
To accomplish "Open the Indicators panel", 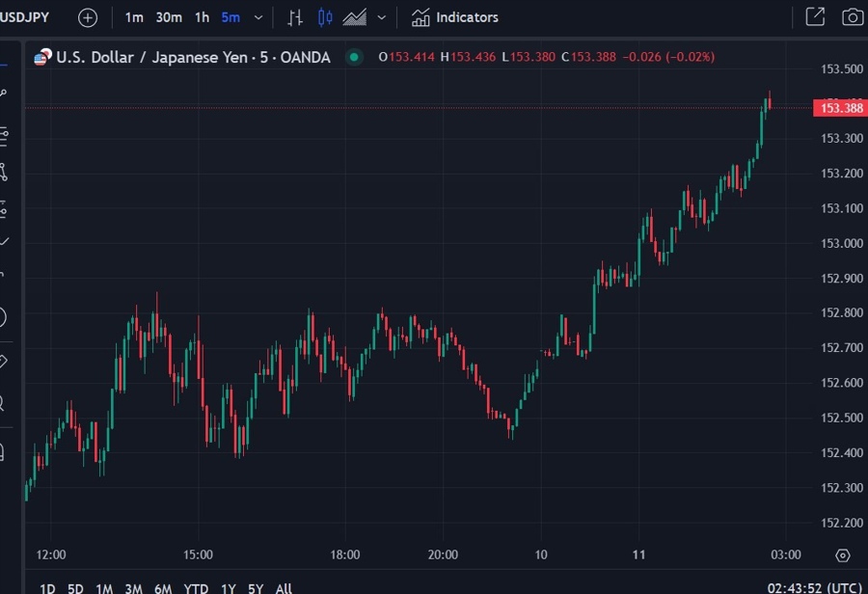I will 455,17.
